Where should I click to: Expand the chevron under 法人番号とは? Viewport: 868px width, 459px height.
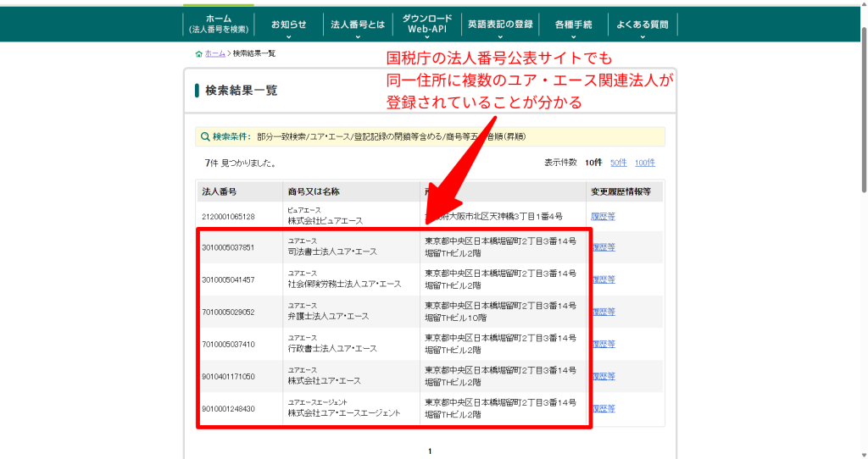(x=358, y=37)
